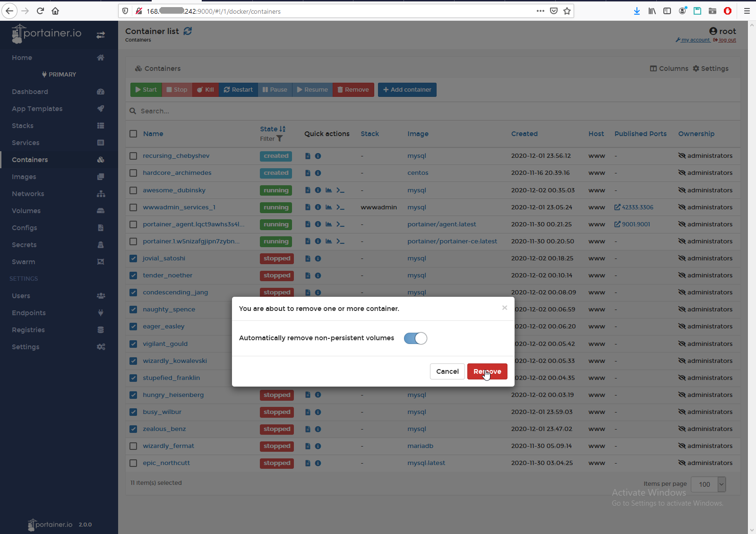Click the log out link

point(725,40)
